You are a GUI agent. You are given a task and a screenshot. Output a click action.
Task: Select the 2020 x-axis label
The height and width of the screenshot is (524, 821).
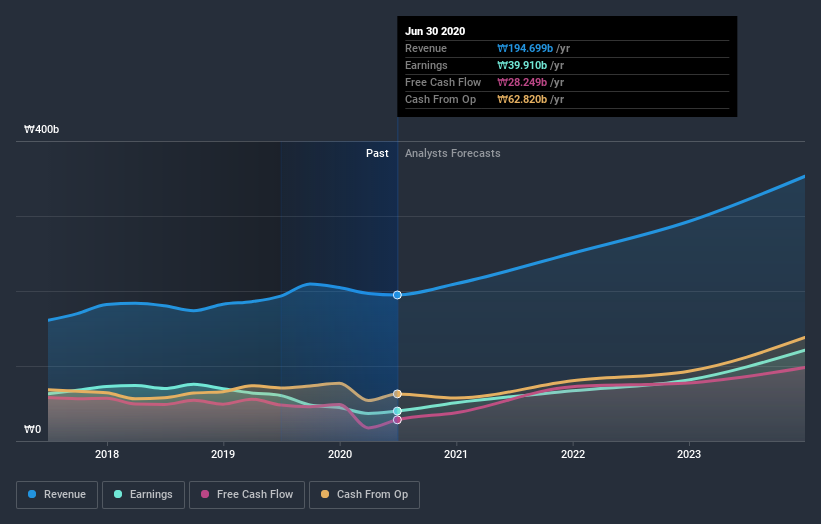(x=340, y=454)
